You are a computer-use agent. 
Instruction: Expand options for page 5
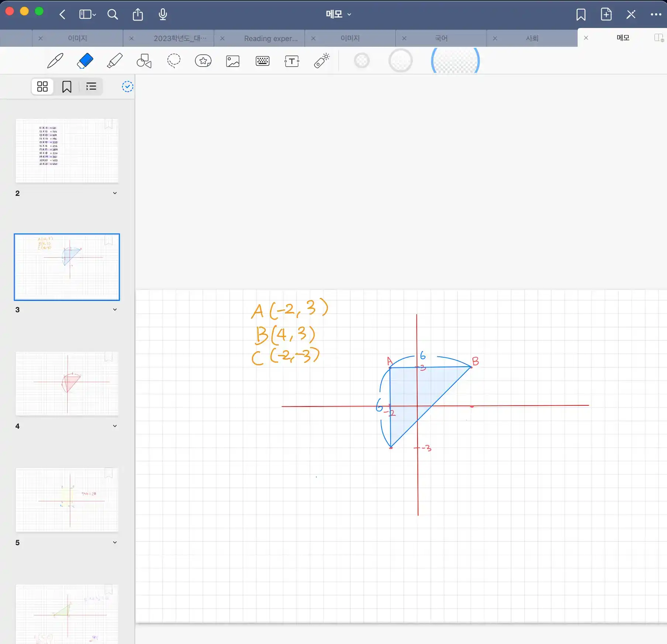click(115, 542)
